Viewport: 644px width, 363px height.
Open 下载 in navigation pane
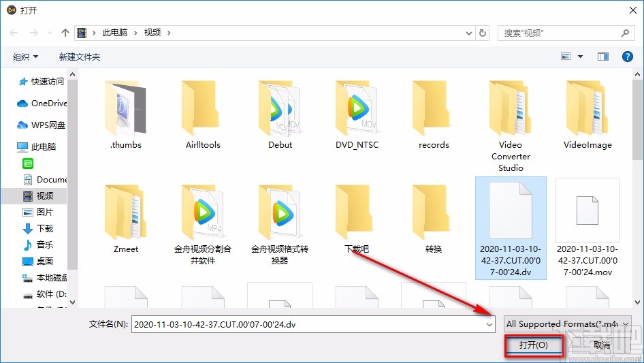pyautogui.click(x=38, y=228)
